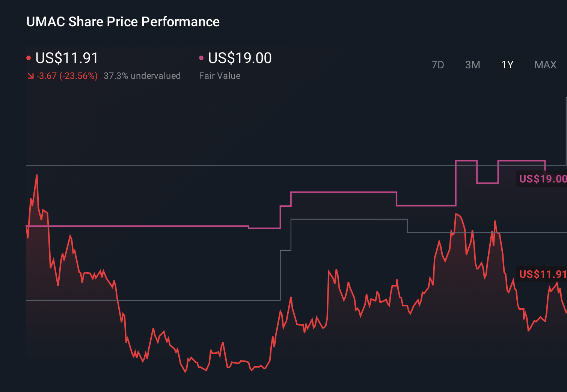Toggle the fair value series visibility
The height and width of the screenshot is (392, 567).
tap(202, 57)
